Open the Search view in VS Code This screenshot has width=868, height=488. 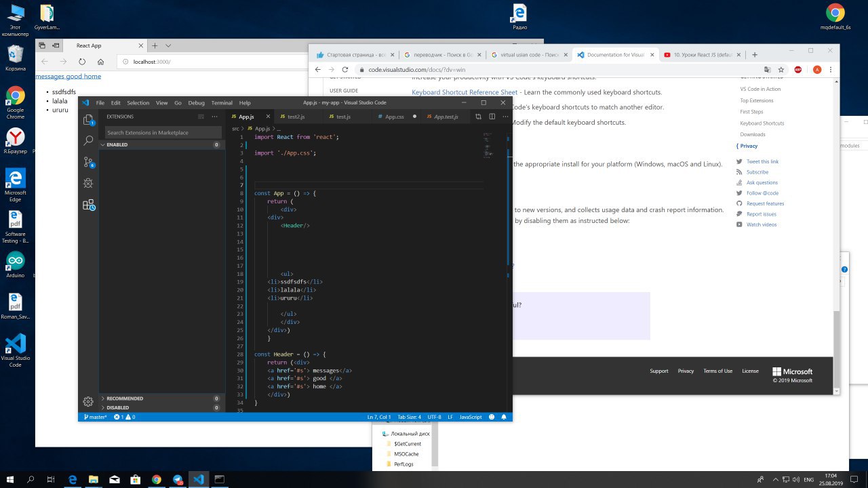(88, 141)
